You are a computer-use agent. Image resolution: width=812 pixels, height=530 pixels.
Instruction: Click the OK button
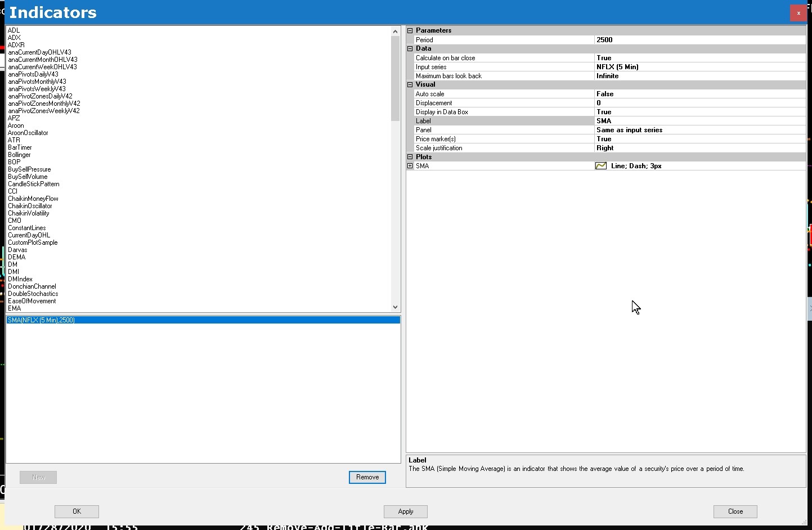(77, 511)
